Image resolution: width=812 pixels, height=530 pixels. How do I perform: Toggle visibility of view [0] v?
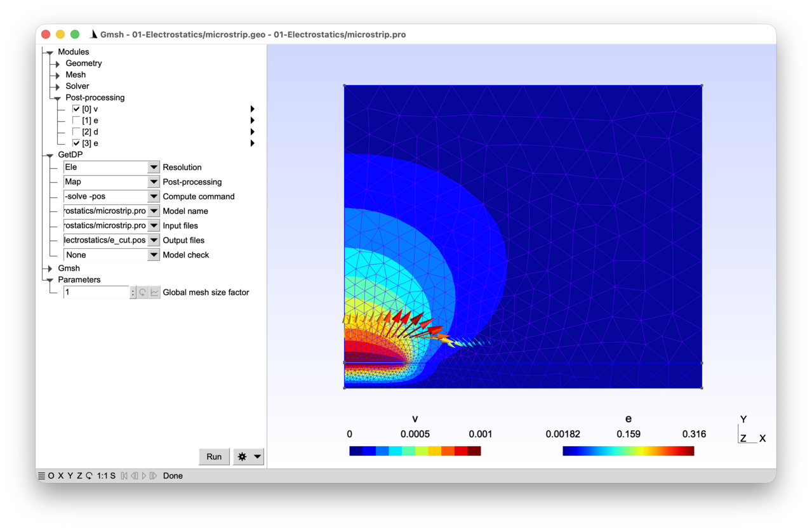[76, 109]
